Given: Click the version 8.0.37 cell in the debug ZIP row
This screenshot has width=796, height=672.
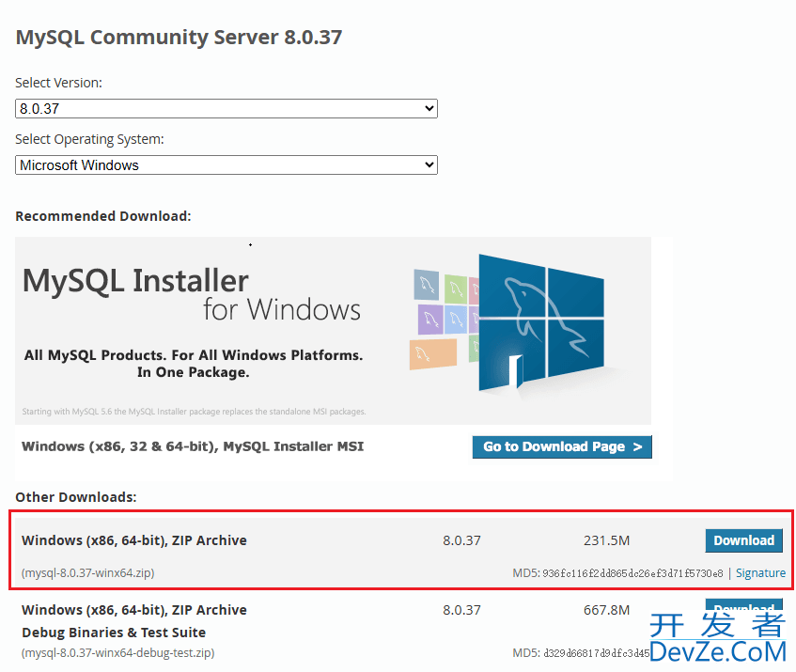Looking at the screenshot, I should pos(461,610).
